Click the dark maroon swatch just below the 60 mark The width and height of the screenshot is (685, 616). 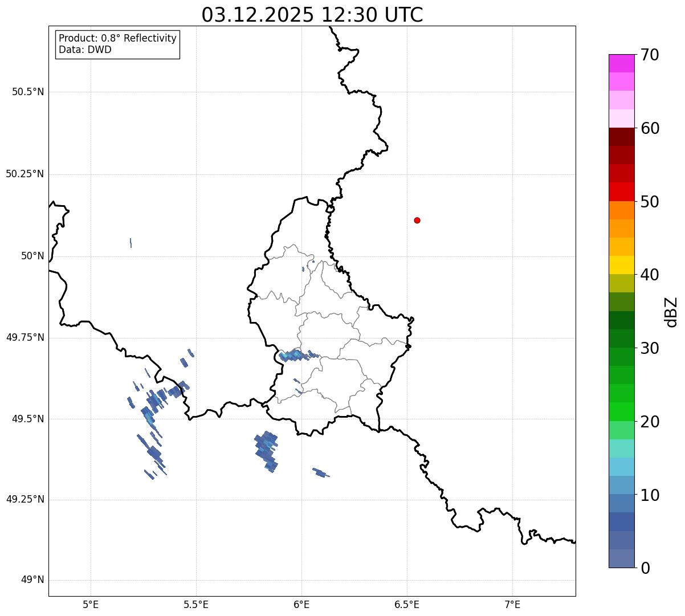(621, 137)
